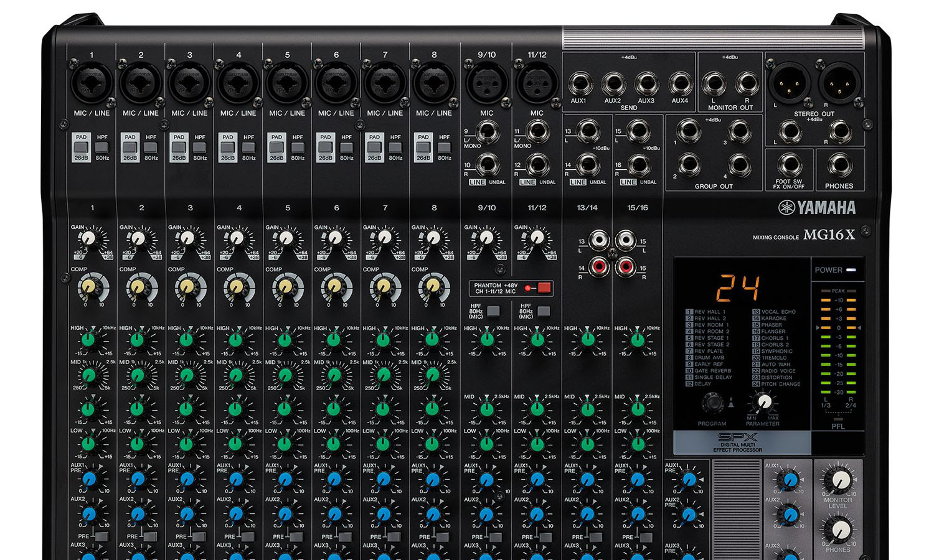Engage channel 7's PAD 26dB switch
This screenshot has width=934, height=560.
pyautogui.click(x=374, y=147)
